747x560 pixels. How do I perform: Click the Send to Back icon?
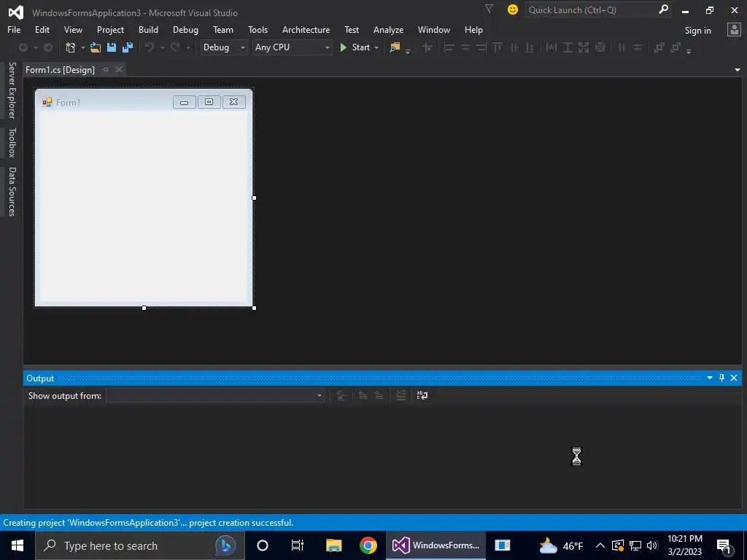[x=676, y=47]
